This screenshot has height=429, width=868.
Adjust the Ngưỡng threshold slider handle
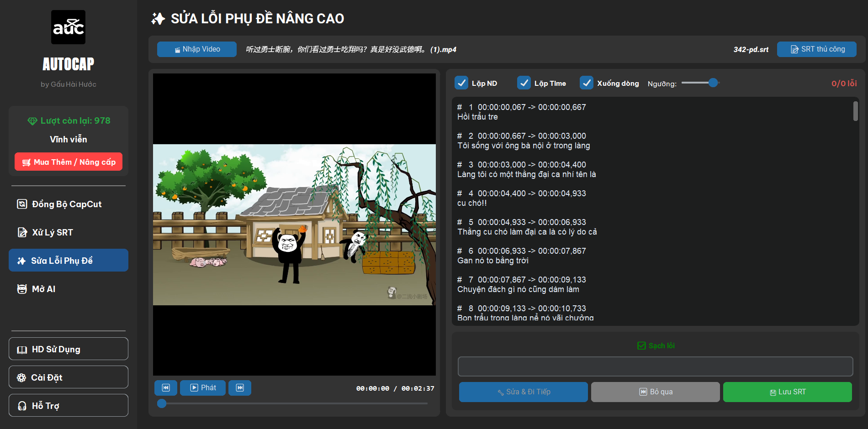pos(713,83)
